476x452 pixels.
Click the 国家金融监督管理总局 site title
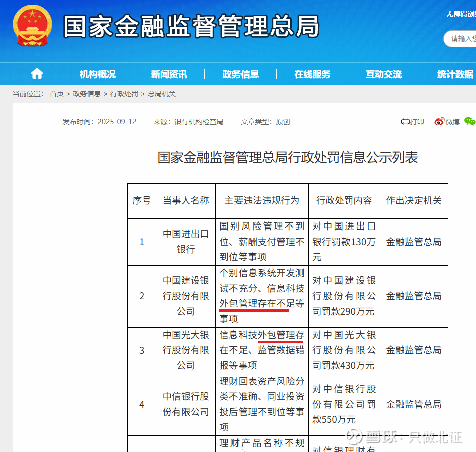coord(191,27)
